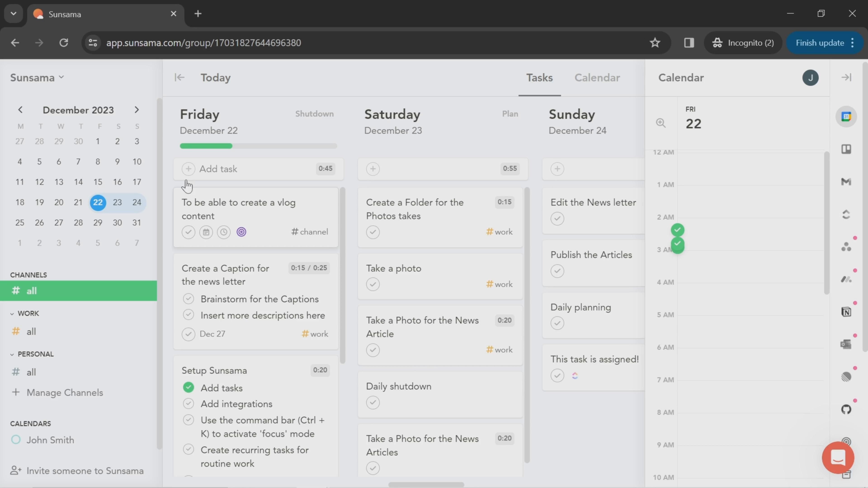Open the Sunsama workspace dropdown

37,78
